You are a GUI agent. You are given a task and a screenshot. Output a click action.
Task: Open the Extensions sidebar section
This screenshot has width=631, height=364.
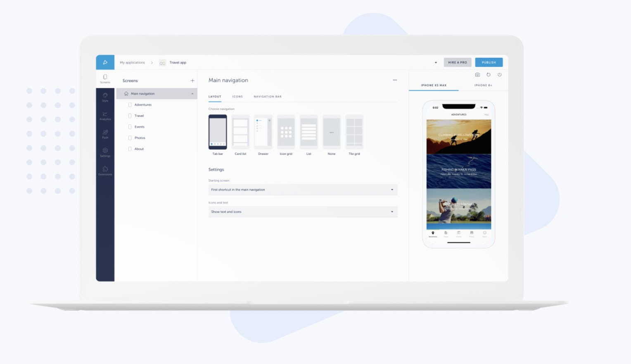click(105, 171)
